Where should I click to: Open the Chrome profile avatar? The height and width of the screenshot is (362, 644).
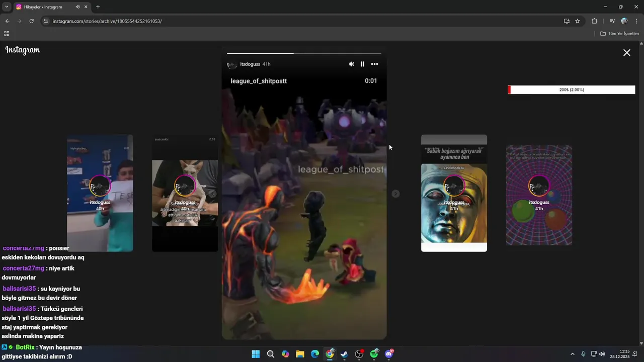[x=624, y=21]
